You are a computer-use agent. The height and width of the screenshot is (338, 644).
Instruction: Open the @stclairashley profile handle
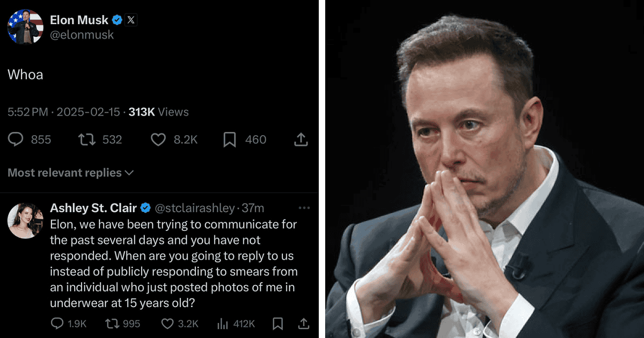click(195, 208)
